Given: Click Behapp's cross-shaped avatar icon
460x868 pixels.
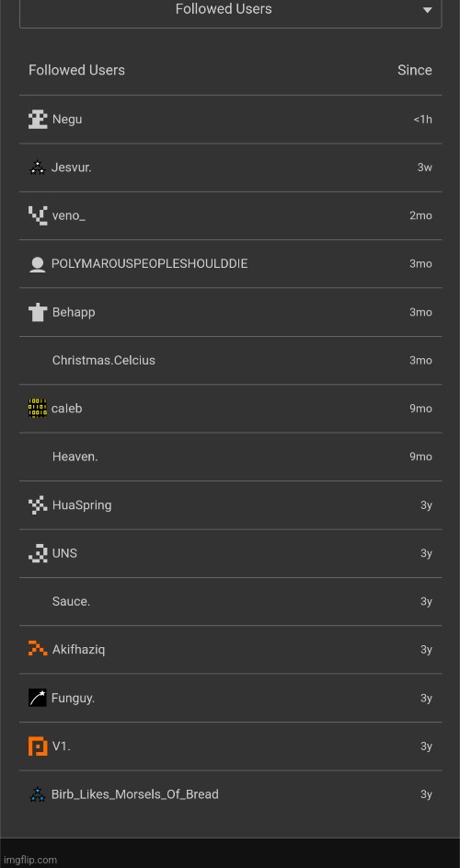Looking at the screenshot, I should 38,312.
